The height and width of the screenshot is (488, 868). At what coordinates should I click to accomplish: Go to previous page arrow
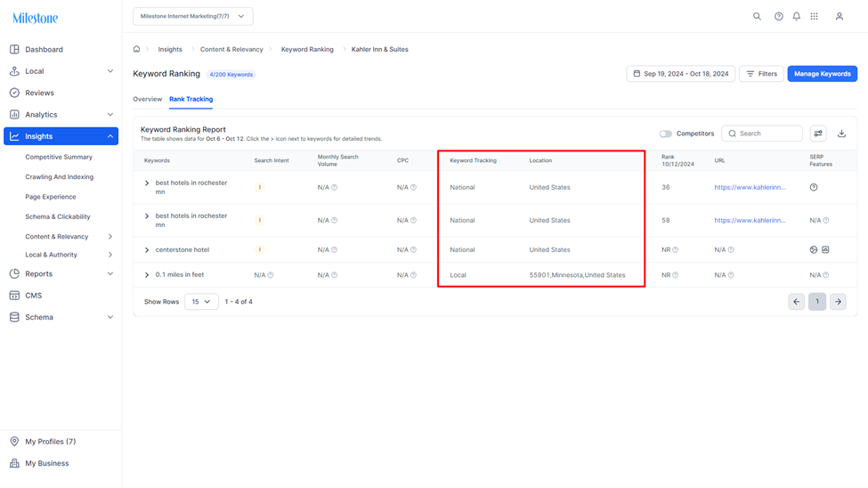797,302
